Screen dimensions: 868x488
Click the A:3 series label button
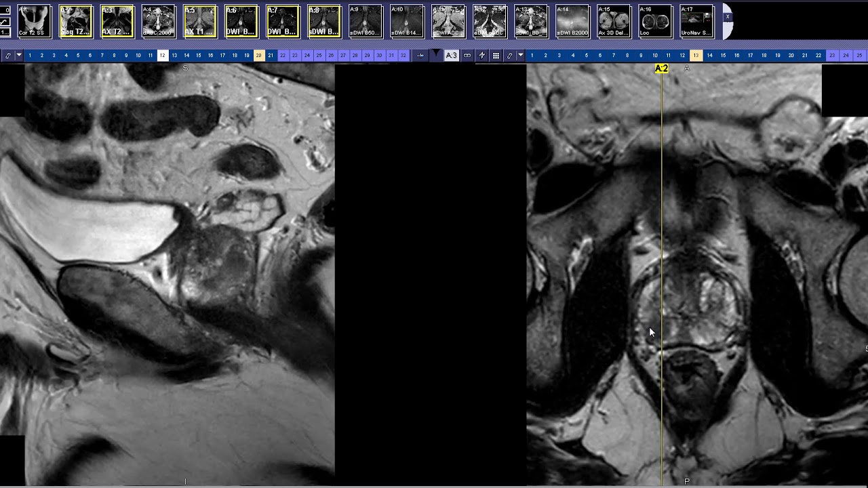tap(451, 56)
